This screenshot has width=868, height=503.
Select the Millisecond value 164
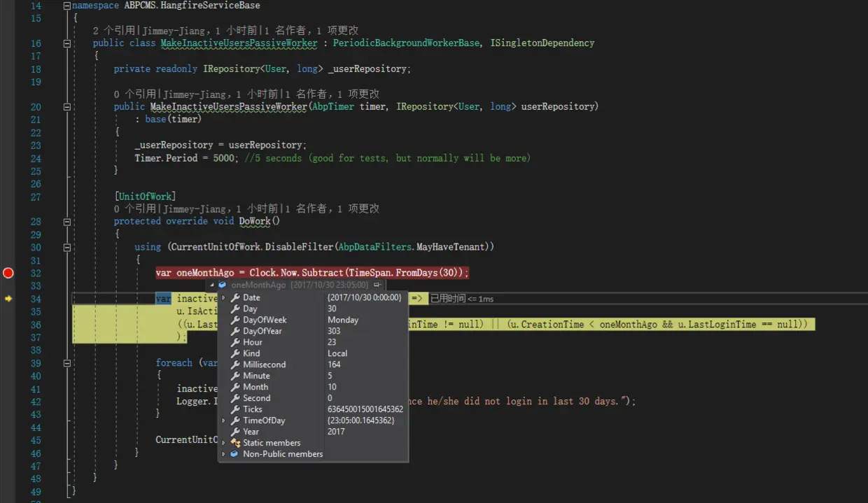[334, 364]
